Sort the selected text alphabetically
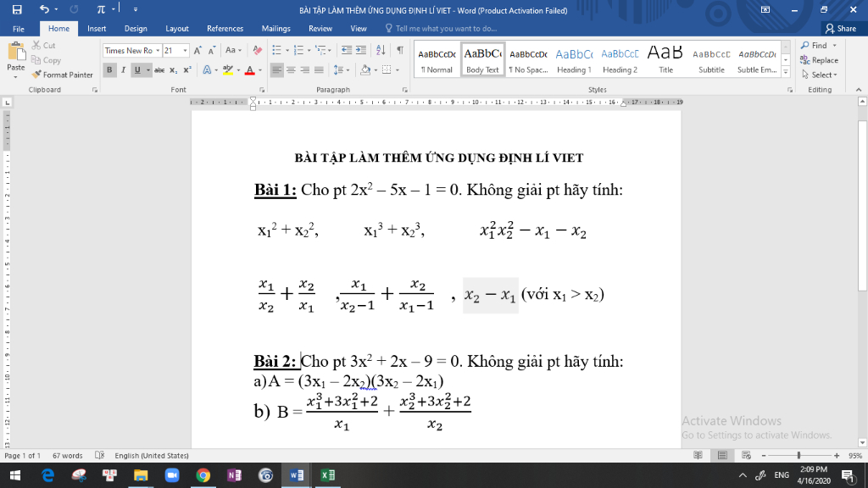Screen dimensions: 868x488 (x=381, y=50)
